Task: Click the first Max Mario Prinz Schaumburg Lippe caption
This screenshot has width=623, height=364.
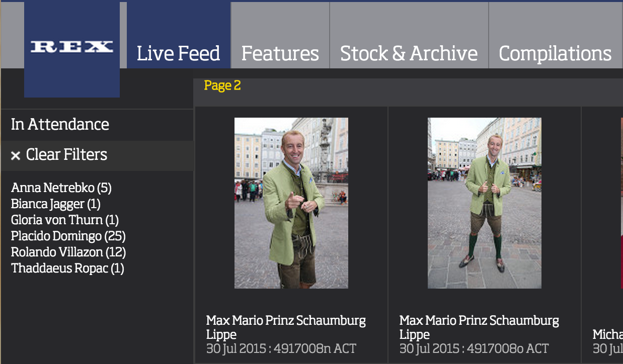Action: click(286, 327)
